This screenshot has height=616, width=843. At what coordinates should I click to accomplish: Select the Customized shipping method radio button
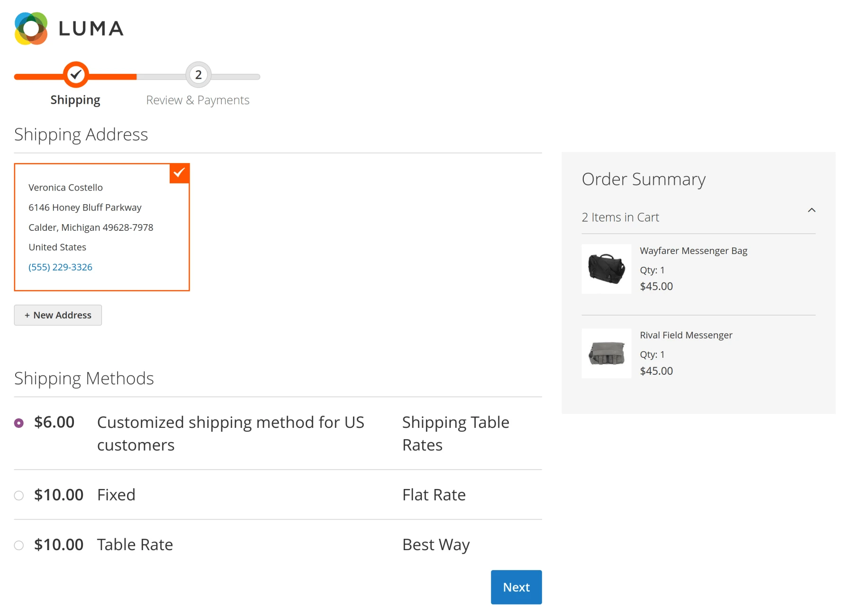[18, 422]
